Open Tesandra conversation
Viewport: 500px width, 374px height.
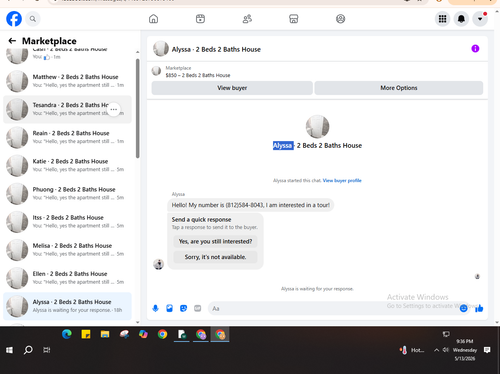click(67, 109)
